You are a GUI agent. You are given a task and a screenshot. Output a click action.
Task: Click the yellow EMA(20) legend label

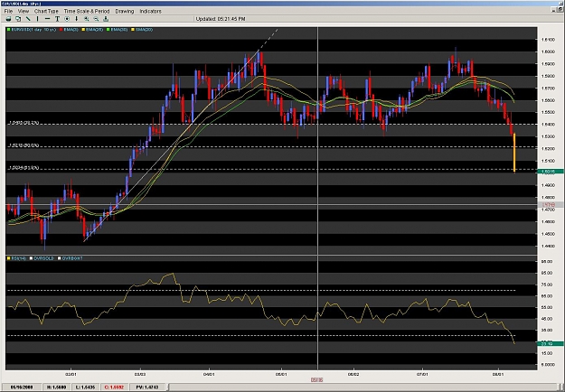click(94, 30)
